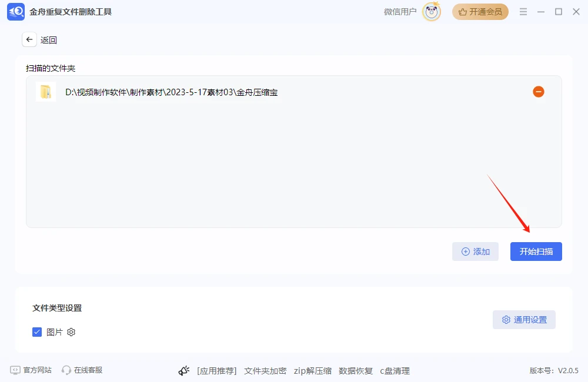Click 开始扫描 to begin scanning
Image resolution: width=588 pixels, height=382 pixels.
(536, 252)
